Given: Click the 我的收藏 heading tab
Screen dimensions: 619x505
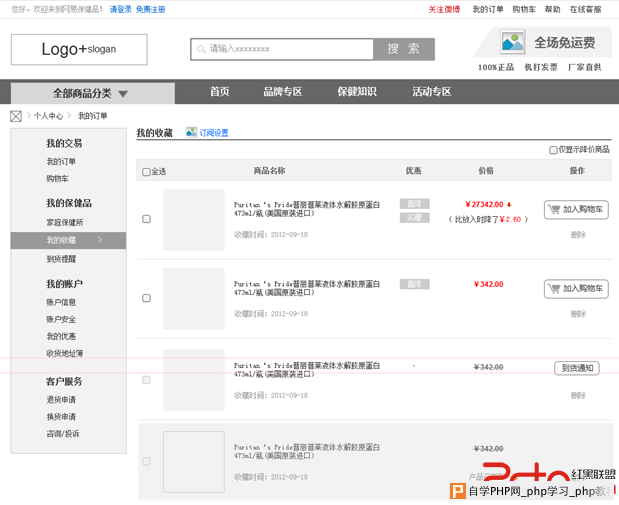Looking at the screenshot, I should 154,133.
